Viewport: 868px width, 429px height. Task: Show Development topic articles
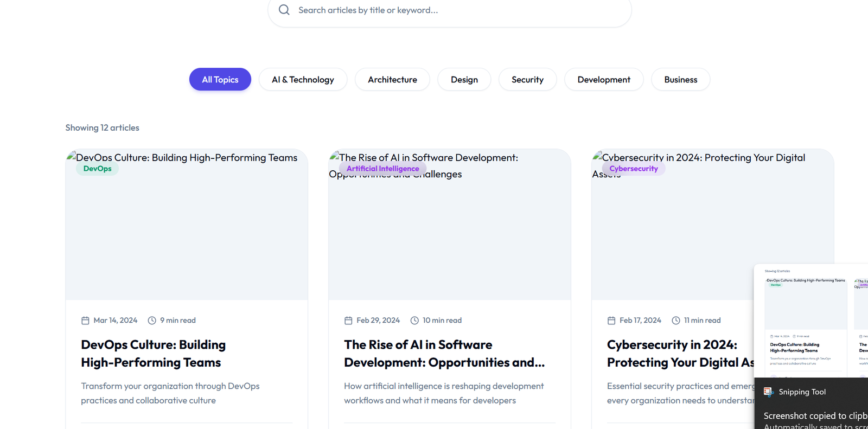tap(603, 80)
